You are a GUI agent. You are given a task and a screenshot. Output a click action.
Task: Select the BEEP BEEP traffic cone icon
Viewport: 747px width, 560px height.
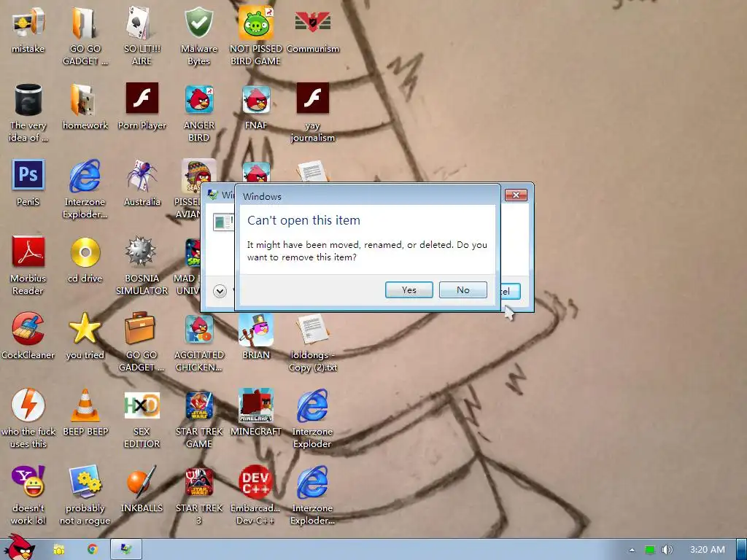[x=85, y=413]
